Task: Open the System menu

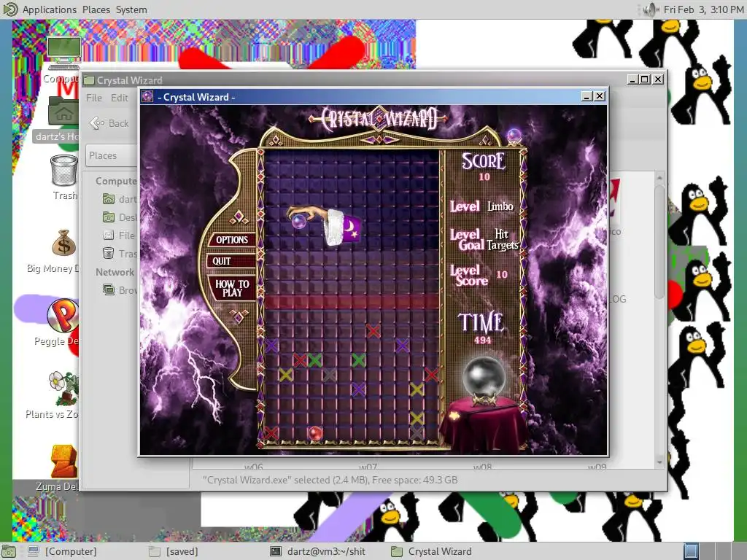Action: pyautogui.click(x=131, y=9)
